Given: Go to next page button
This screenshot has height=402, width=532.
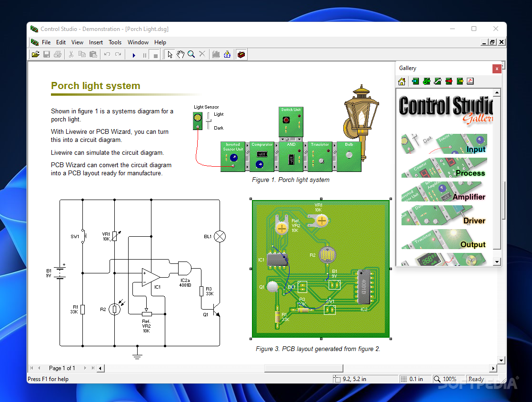Looking at the screenshot, I should coord(85,368).
